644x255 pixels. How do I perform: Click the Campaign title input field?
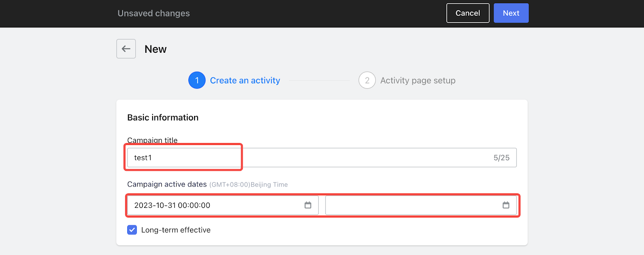(322, 158)
